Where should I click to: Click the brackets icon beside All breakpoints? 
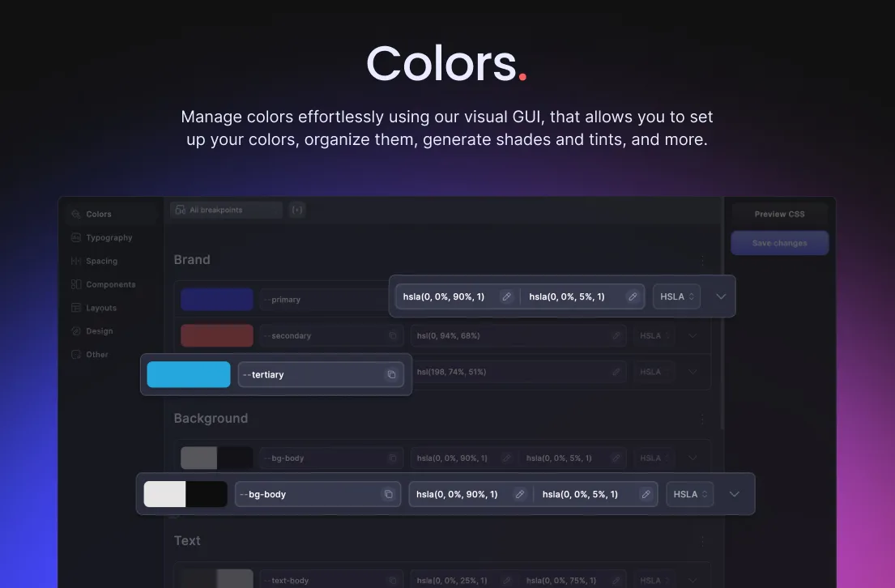coord(297,210)
